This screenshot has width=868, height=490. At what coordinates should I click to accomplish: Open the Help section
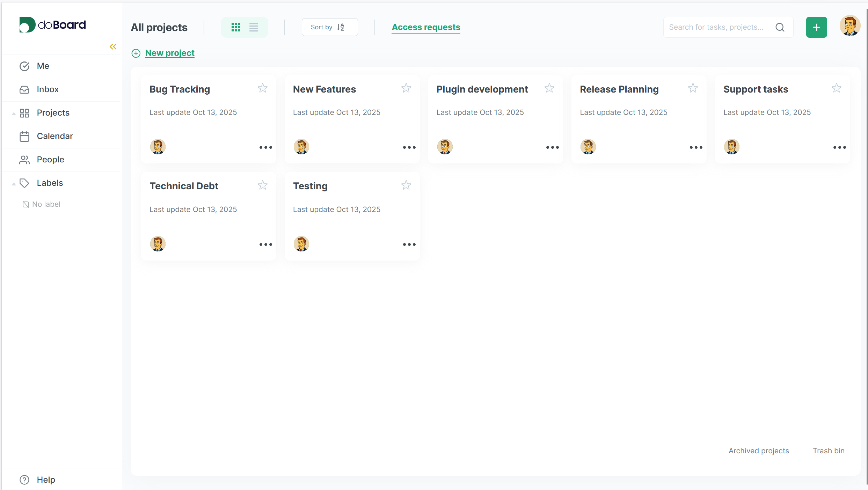pos(46,480)
